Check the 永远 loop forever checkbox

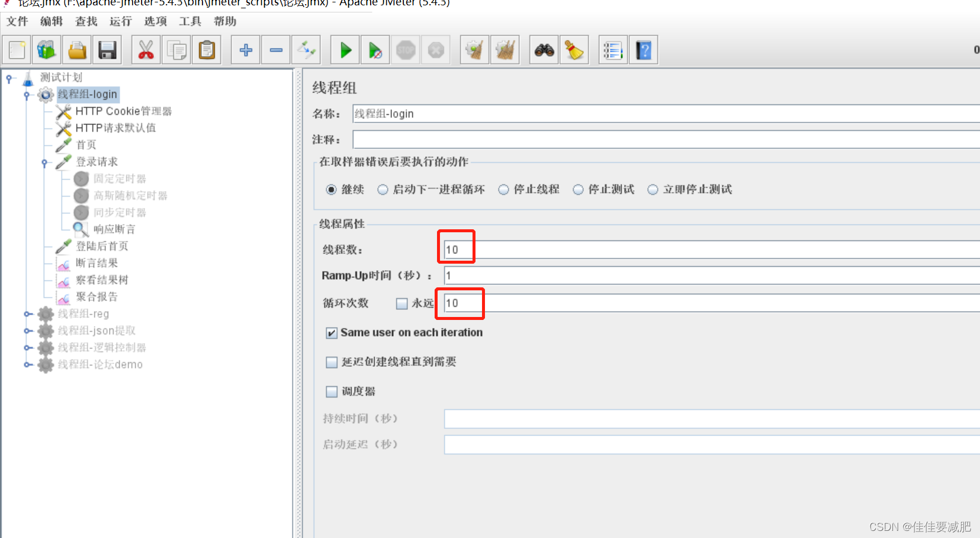pos(402,303)
